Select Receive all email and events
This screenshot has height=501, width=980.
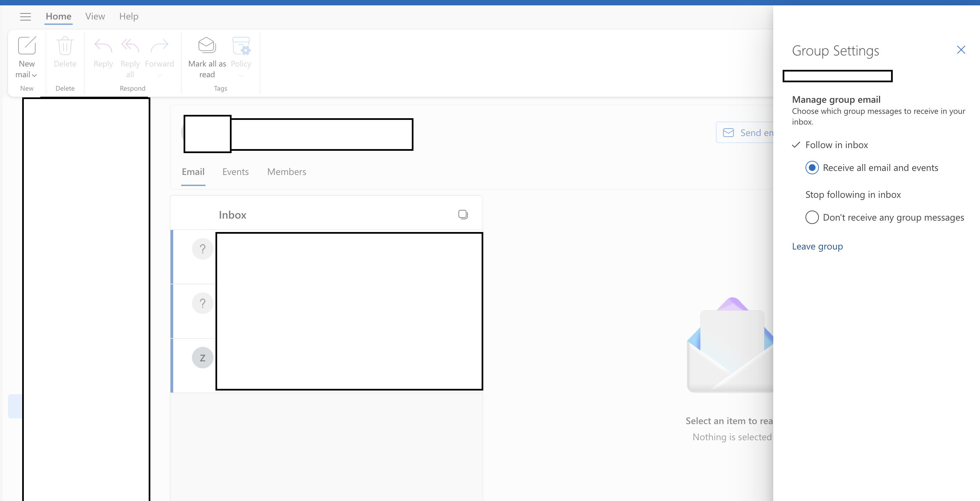click(x=812, y=168)
